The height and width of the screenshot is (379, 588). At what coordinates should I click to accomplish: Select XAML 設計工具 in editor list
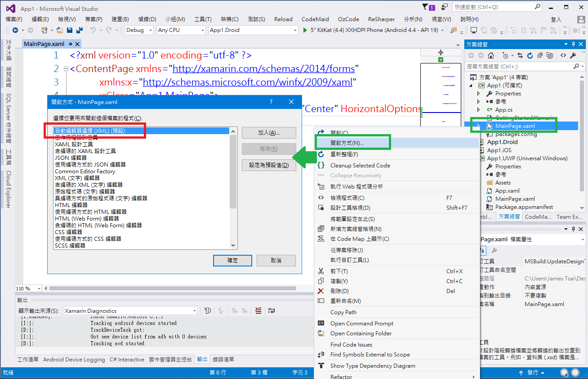pos(74,144)
